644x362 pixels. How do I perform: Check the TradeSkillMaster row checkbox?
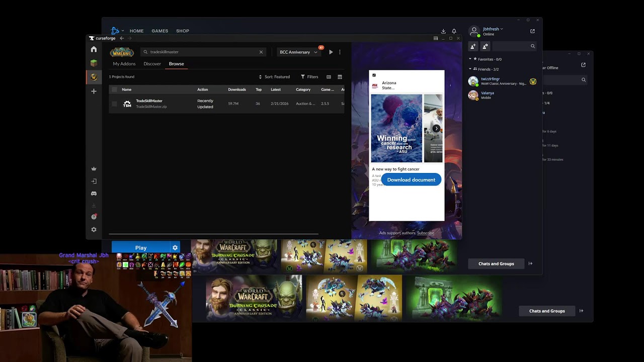pos(114,104)
